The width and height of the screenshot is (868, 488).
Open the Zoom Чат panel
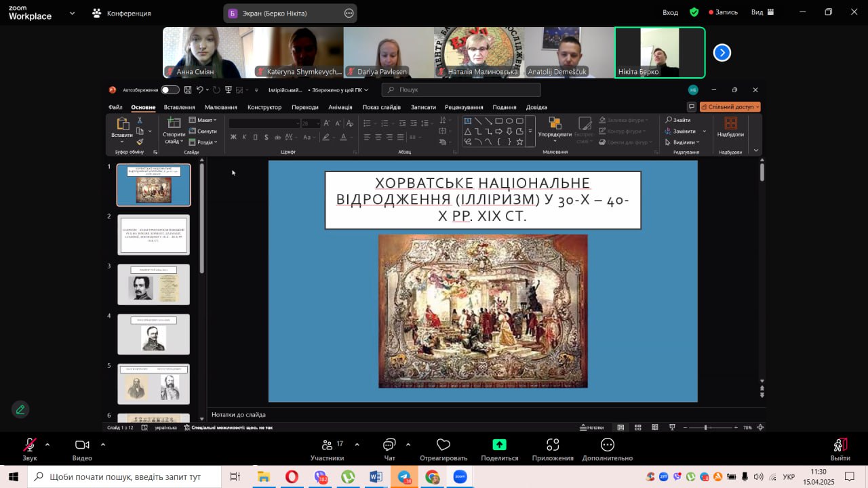coord(389,449)
